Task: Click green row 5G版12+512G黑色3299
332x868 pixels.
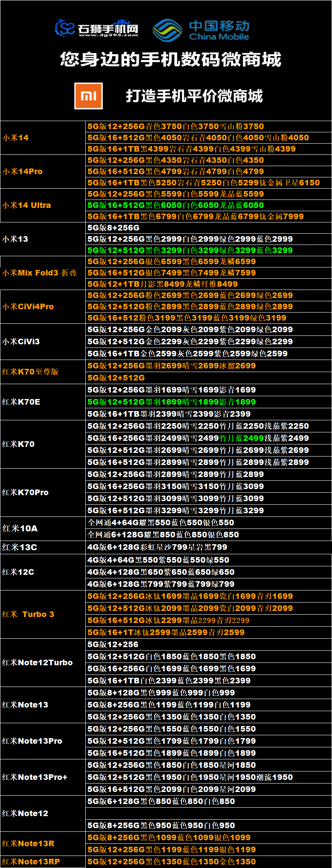Action: pos(208,250)
